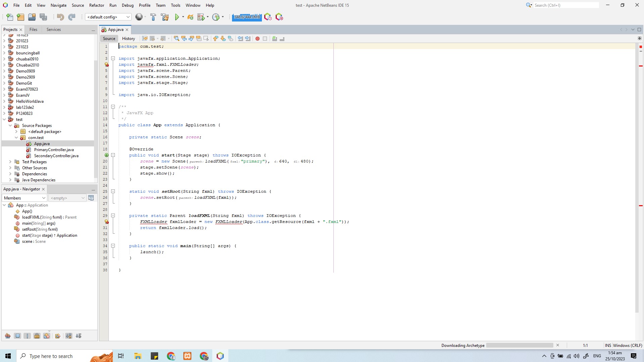
Task: Collapse the test project node
Action: coord(4,120)
